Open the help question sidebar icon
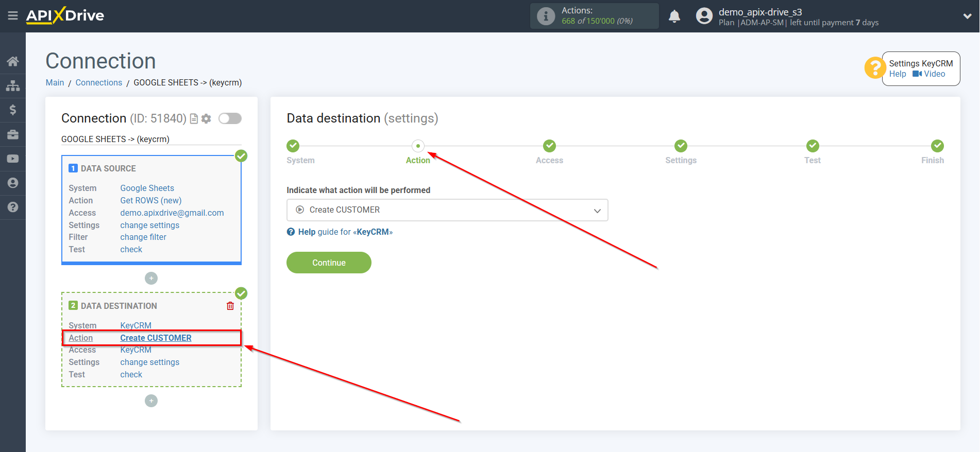Viewport: 980px width, 452px height. tap(13, 207)
